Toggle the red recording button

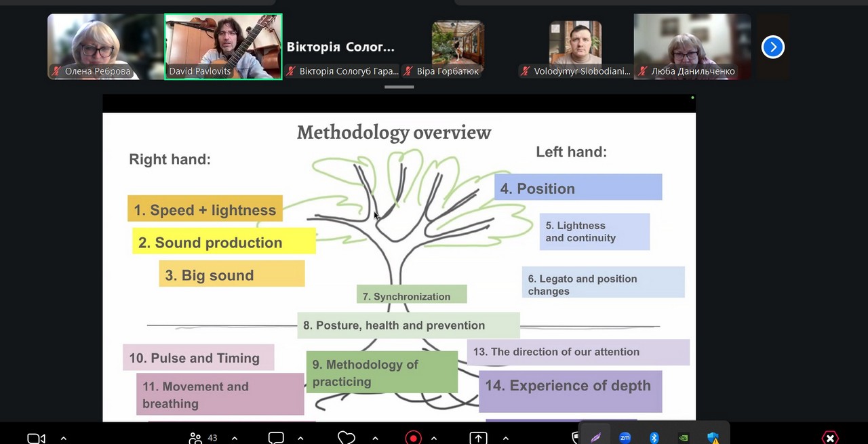[x=413, y=438]
